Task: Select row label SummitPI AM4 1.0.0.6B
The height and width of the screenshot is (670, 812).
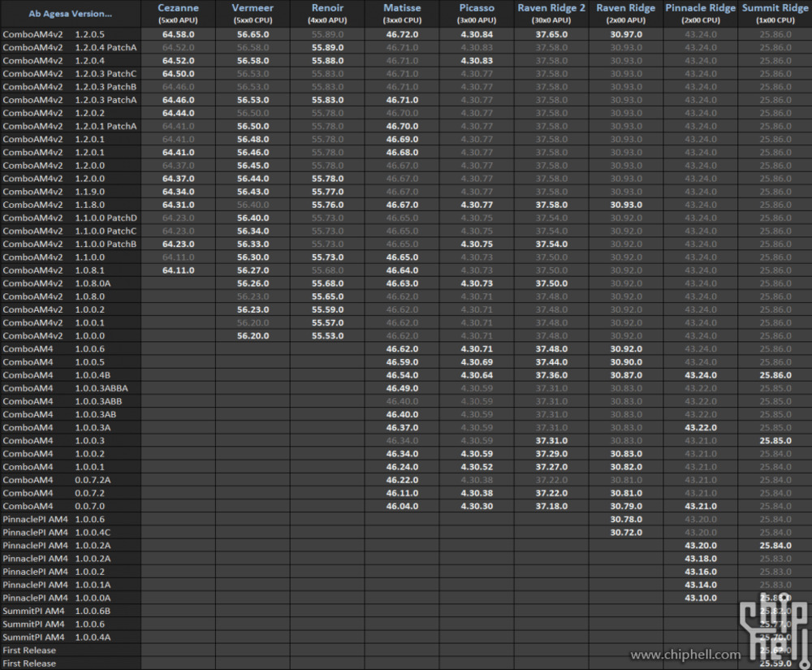Action: point(57,611)
